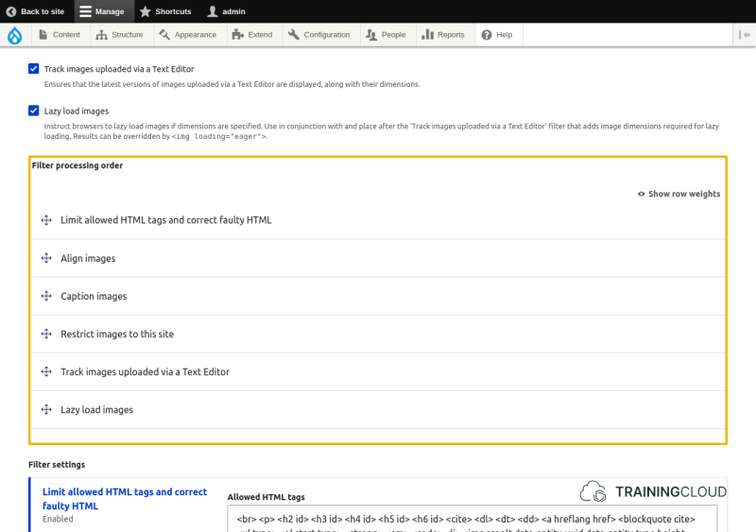
Task: Click the Content page icon
Action: pyautogui.click(x=43, y=35)
